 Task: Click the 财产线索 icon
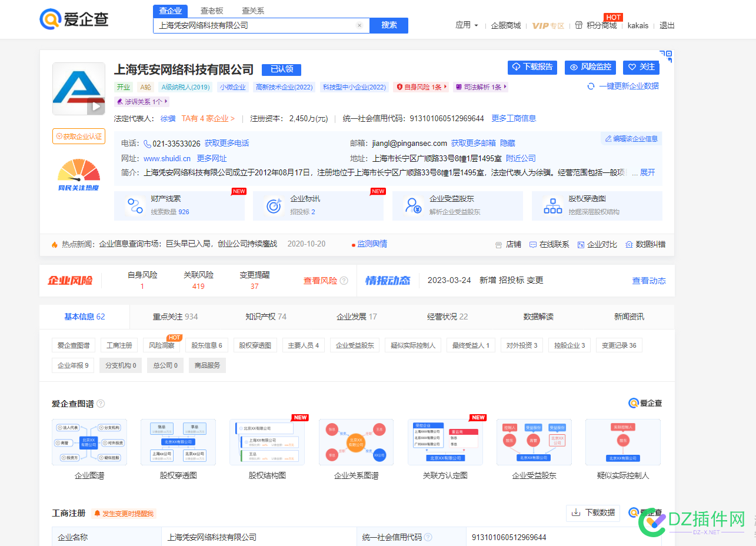tap(135, 205)
